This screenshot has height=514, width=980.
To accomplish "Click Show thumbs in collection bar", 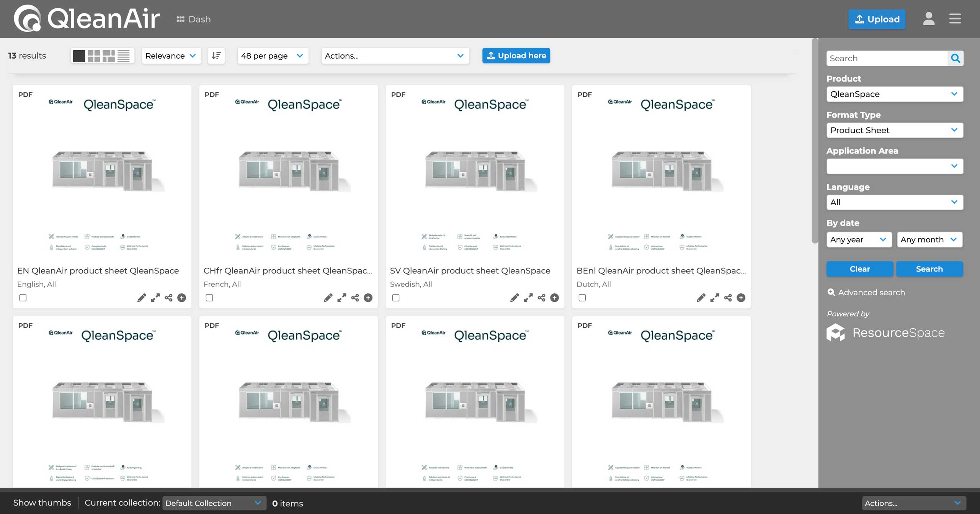I will click(42, 503).
